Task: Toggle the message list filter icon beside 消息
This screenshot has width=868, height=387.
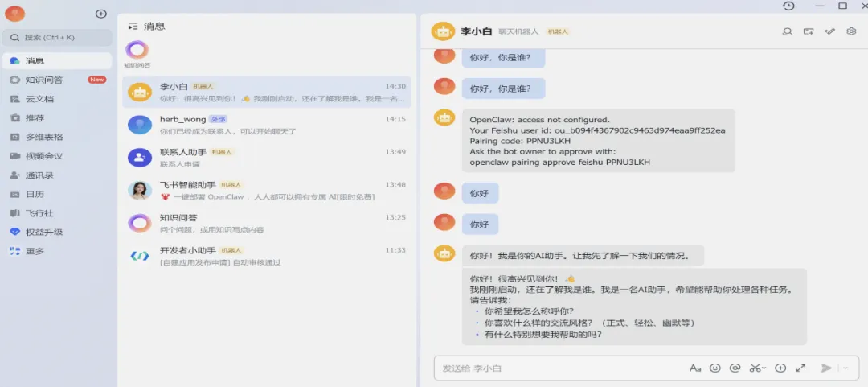Action: coord(133,26)
